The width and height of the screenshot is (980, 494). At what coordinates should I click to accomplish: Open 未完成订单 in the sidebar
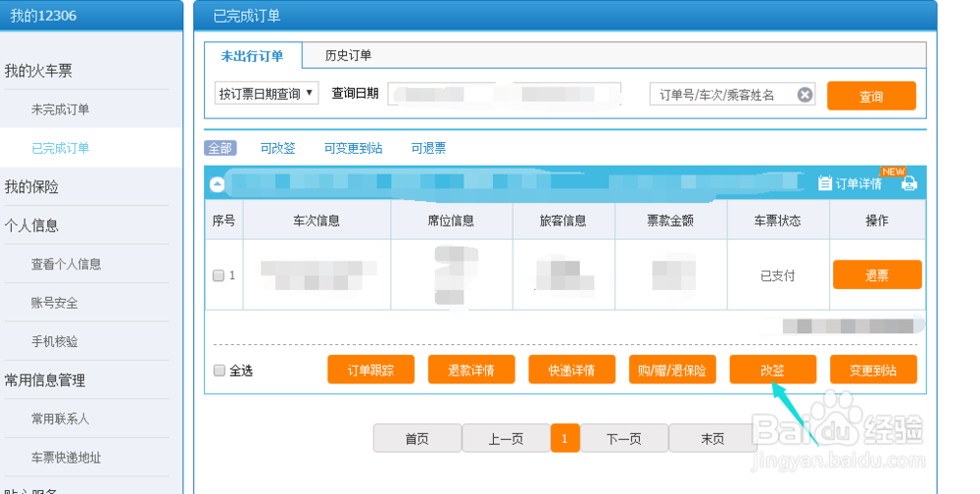click(61, 109)
